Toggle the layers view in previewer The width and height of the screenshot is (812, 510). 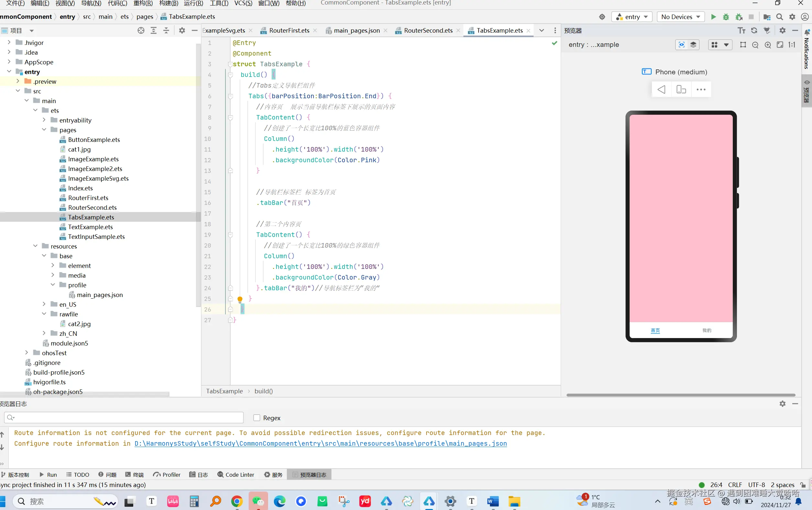[693, 45]
